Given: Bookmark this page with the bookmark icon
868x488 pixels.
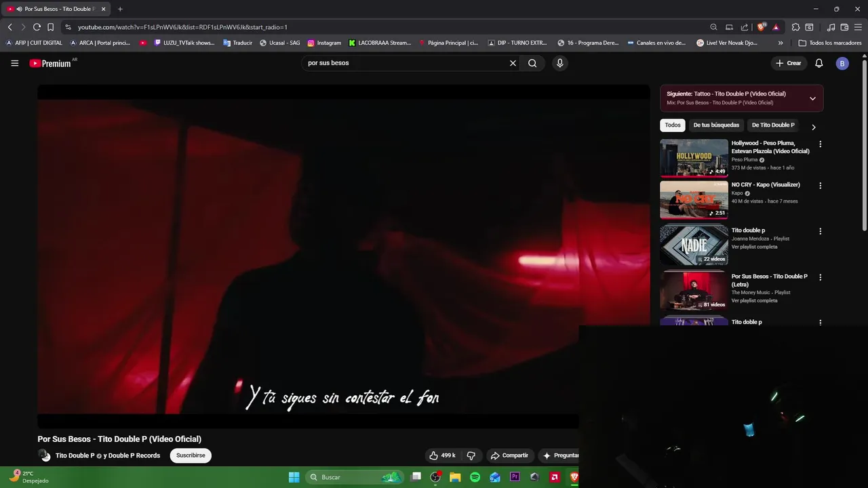Looking at the screenshot, I should tap(50, 27).
